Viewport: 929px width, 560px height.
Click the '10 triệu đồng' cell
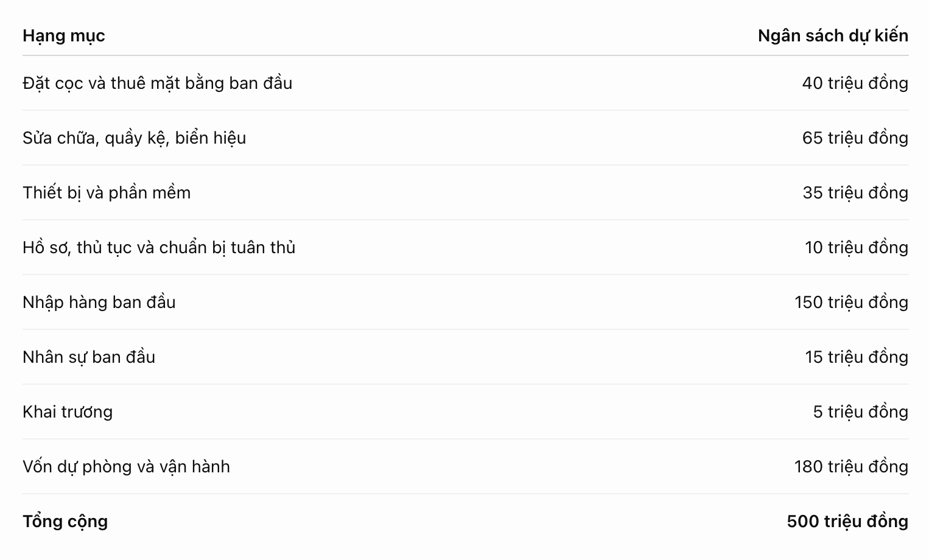(x=856, y=248)
